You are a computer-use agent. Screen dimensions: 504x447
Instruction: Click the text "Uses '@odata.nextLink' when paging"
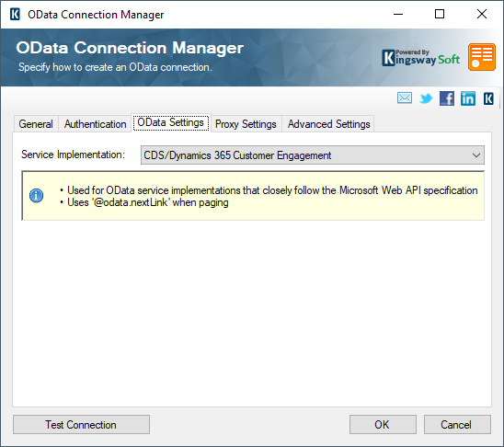(x=148, y=202)
